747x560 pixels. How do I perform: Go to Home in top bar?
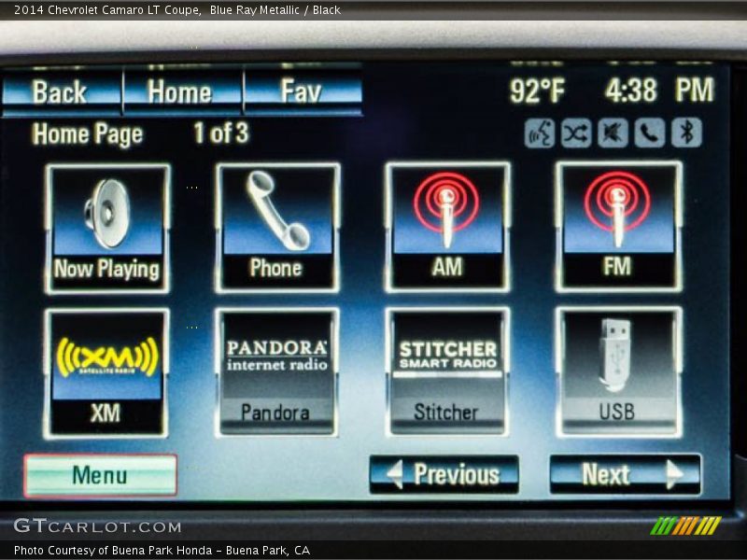coord(181,92)
